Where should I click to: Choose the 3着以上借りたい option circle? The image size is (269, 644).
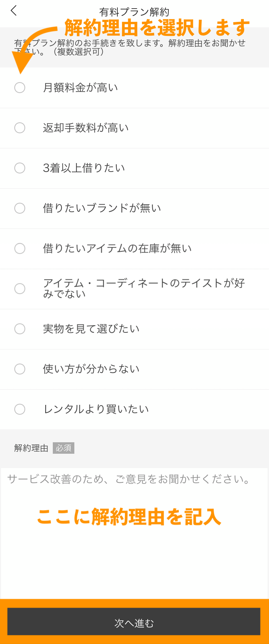20,168
